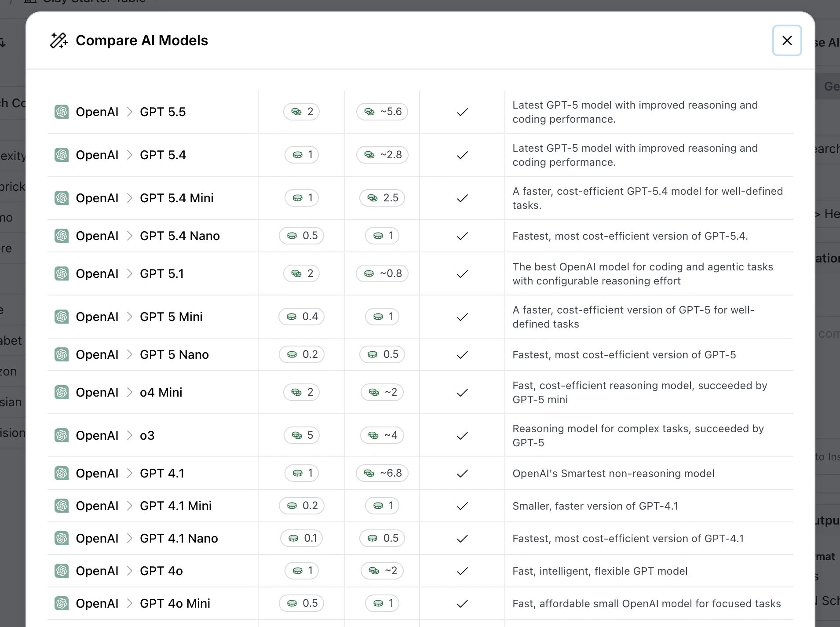Click the chevron between OpenAI and GPT 4o
The image size is (840, 627).
[129, 571]
